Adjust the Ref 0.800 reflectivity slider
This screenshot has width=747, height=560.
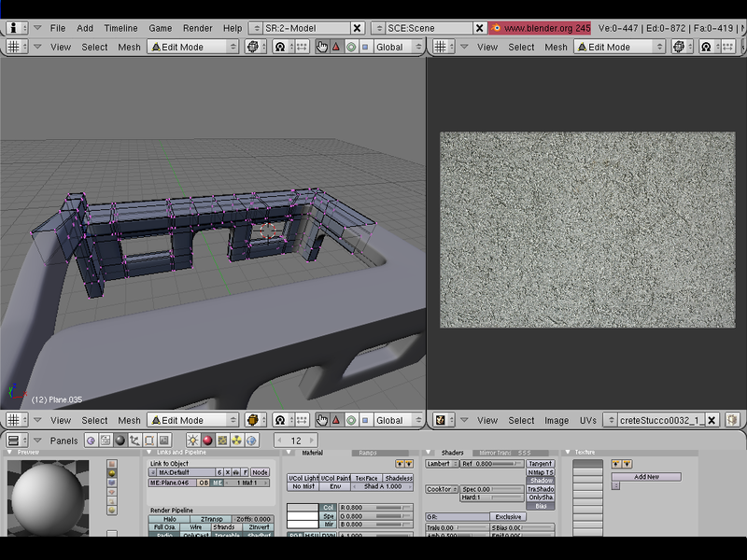491,464
